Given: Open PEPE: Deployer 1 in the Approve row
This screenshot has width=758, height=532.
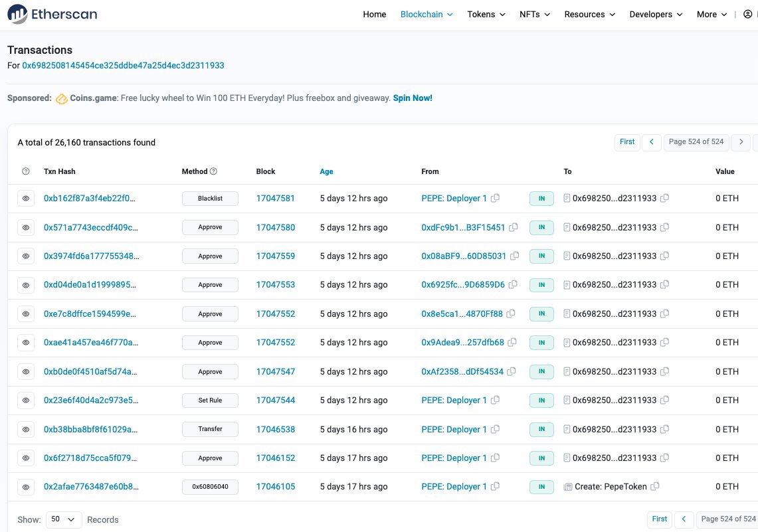Looking at the screenshot, I should [454, 458].
